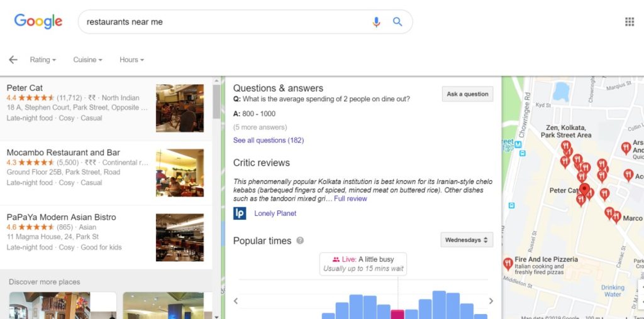Open the Mocambo restaurant photo
The image size is (644, 319).
pos(180,173)
